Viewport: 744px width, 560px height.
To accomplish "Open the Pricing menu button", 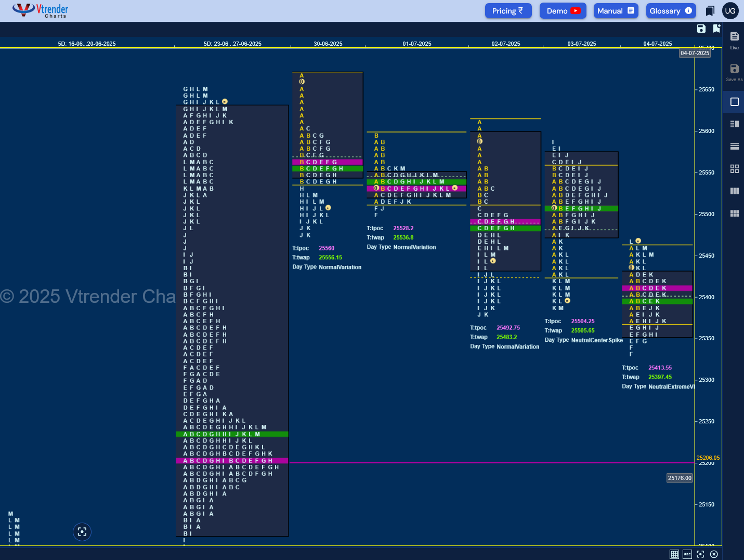I will (x=508, y=11).
